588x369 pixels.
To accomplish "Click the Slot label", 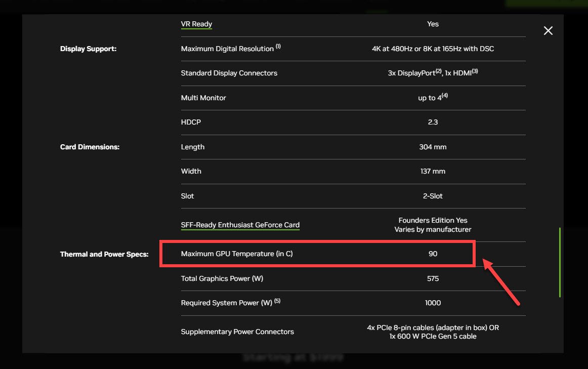I will (188, 196).
